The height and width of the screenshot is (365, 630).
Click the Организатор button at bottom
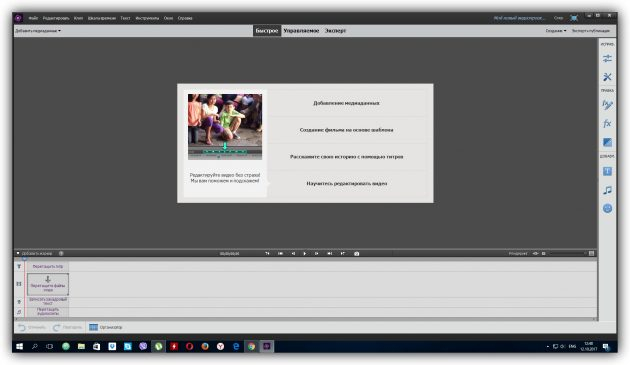(106, 327)
